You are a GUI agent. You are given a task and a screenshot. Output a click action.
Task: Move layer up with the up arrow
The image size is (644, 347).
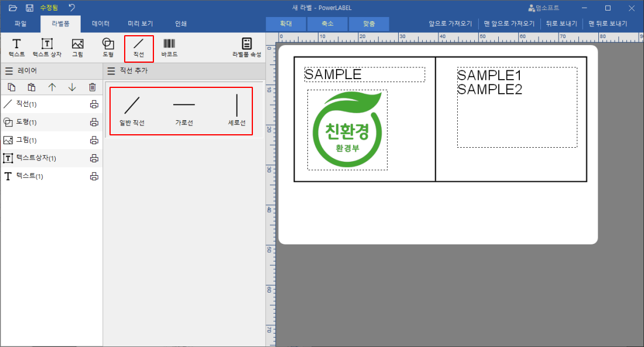coord(52,87)
